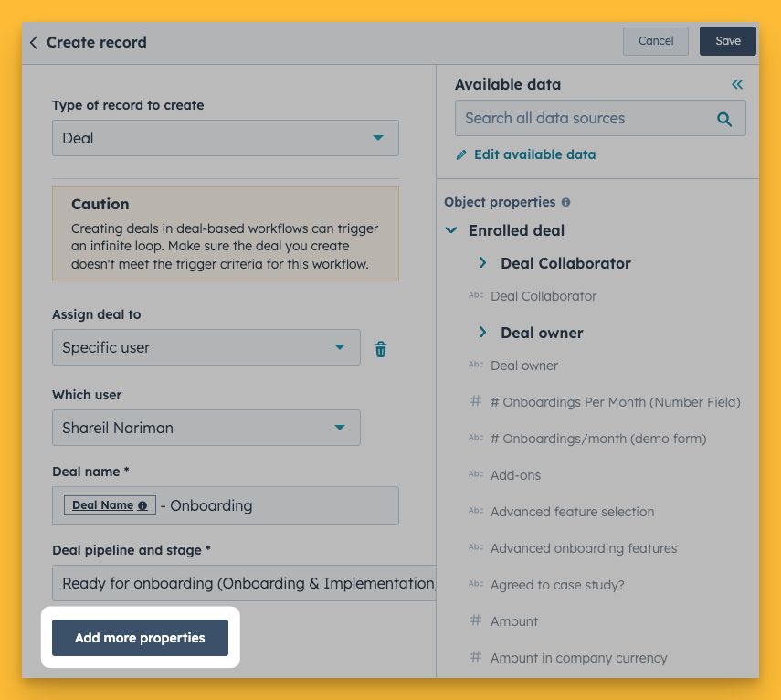Open the Which user dropdown
781x700 pixels.
pyautogui.click(x=206, y=428)
